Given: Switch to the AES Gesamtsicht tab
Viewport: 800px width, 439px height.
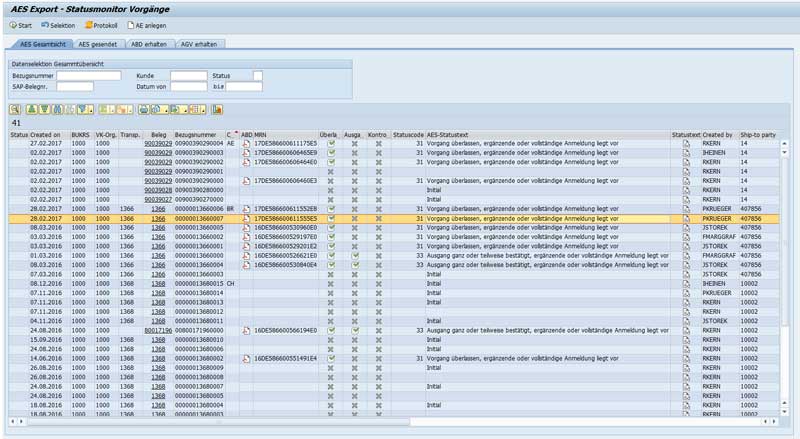Looking at the screenshot, I should point(43,44).
